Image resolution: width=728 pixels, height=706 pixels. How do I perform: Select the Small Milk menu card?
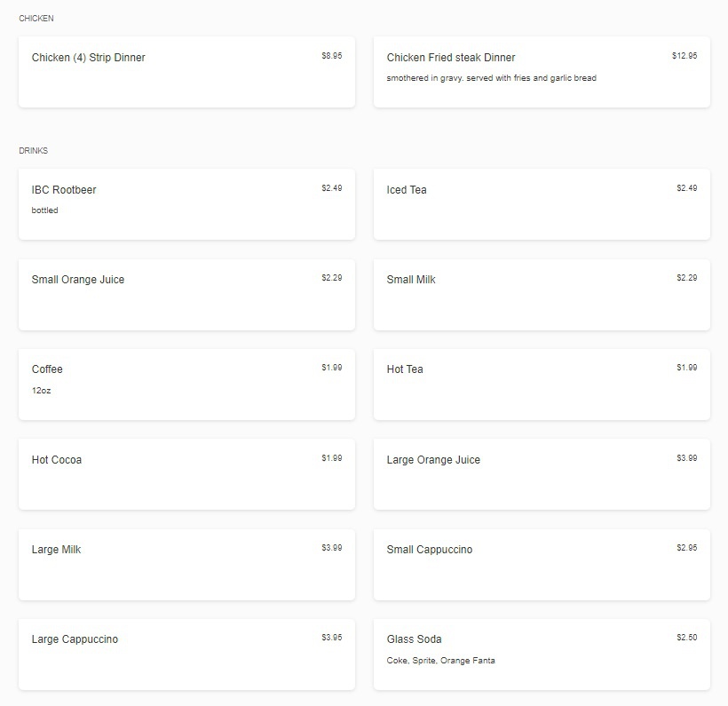tap(542, 294)
